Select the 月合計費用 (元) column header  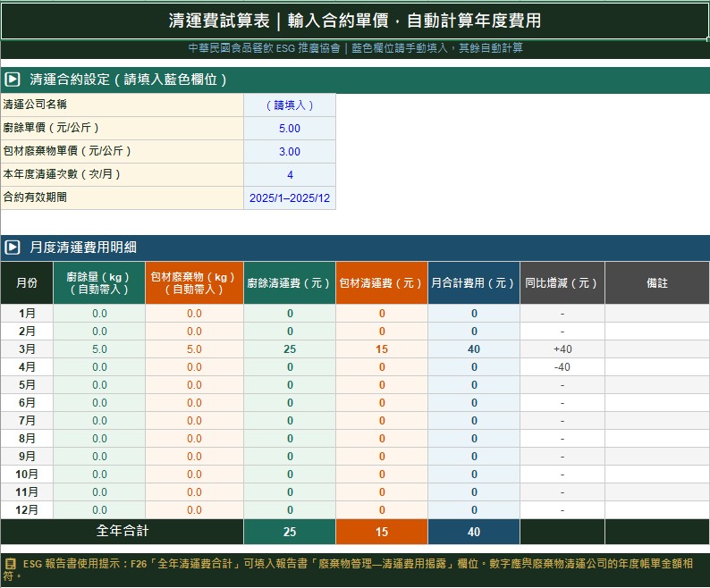point(474,283)
